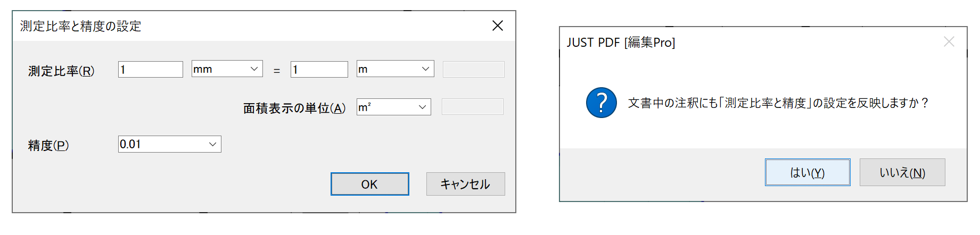Image resolution: width=980 pixels, height=235 pixels.
Task: Click the greyed-out field beside the m² dropdown
Action: pos(472,107)
